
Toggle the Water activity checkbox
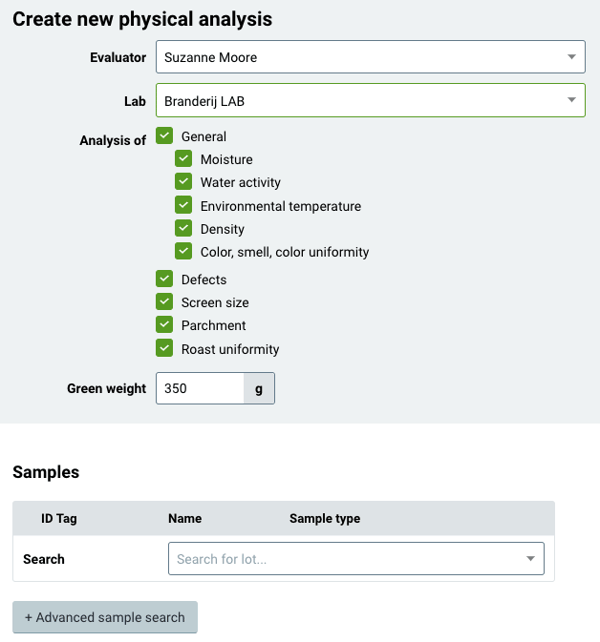[183, 181]
